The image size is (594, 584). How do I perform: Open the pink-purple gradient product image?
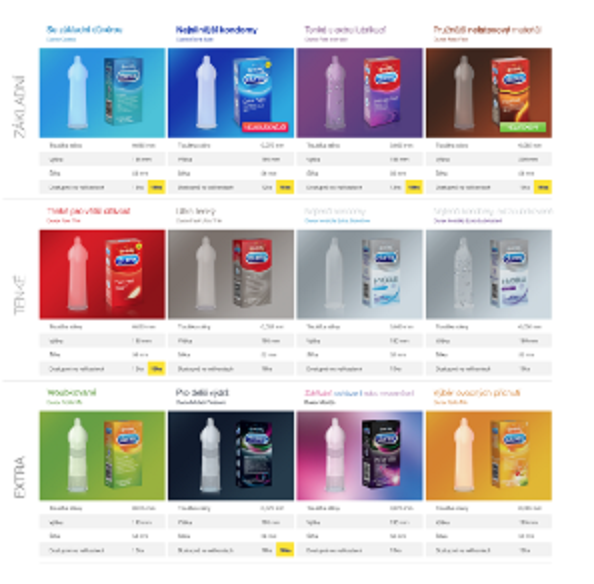(360, 456)
